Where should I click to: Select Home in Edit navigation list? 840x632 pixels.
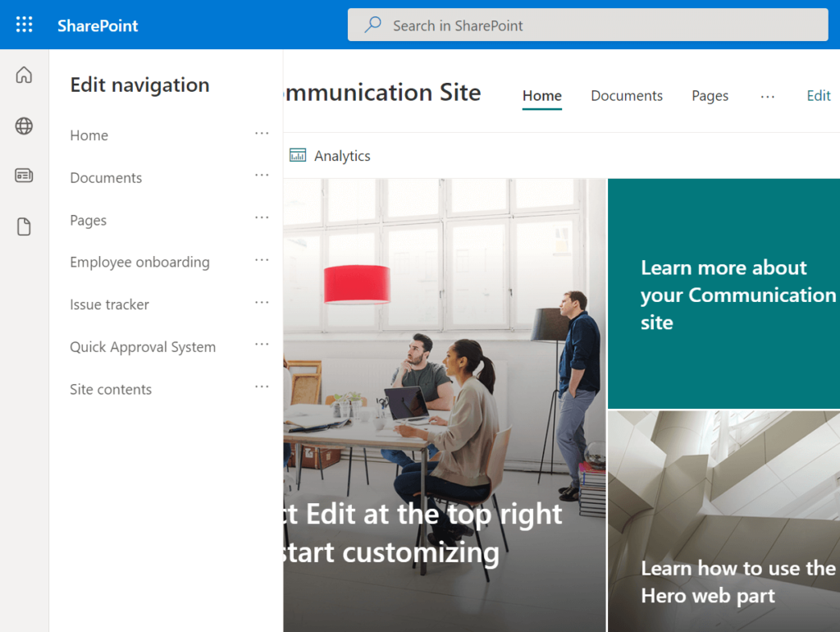click(89, 135)
